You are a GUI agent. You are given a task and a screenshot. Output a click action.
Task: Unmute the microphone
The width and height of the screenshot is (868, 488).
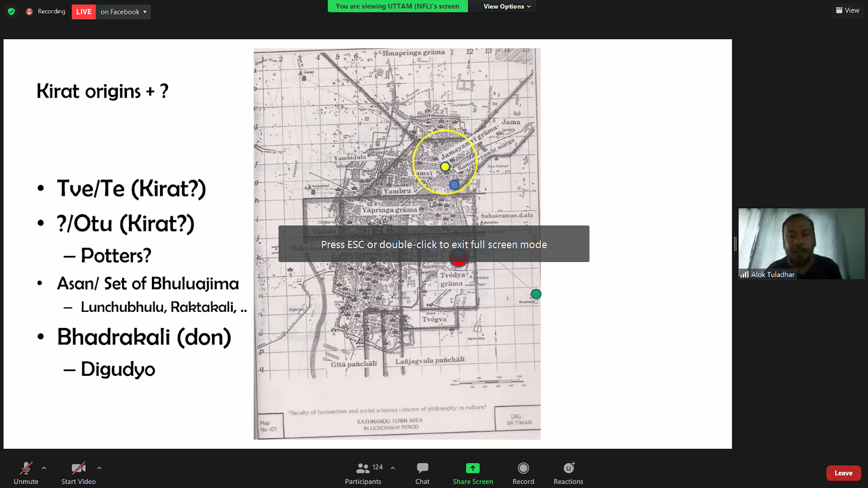(x=26, y=473)
